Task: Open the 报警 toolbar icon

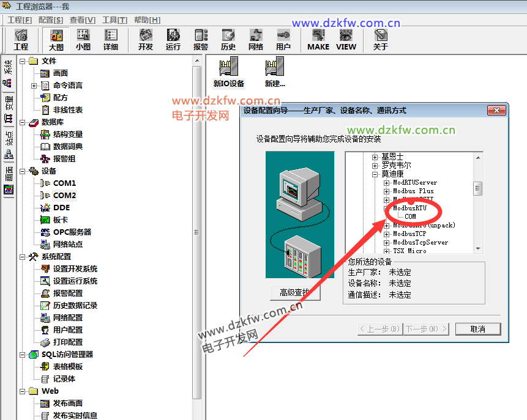Action: (201, 40)
